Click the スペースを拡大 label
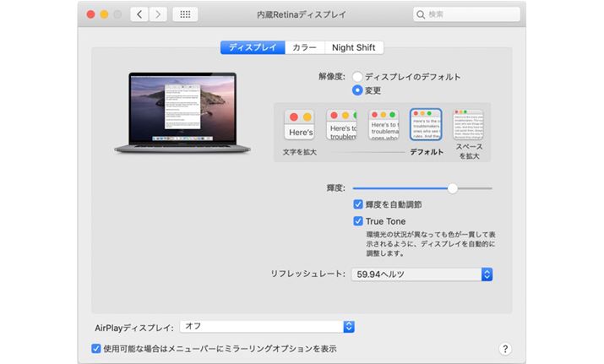Screen dimensions: 604x364 click(469, 151)
